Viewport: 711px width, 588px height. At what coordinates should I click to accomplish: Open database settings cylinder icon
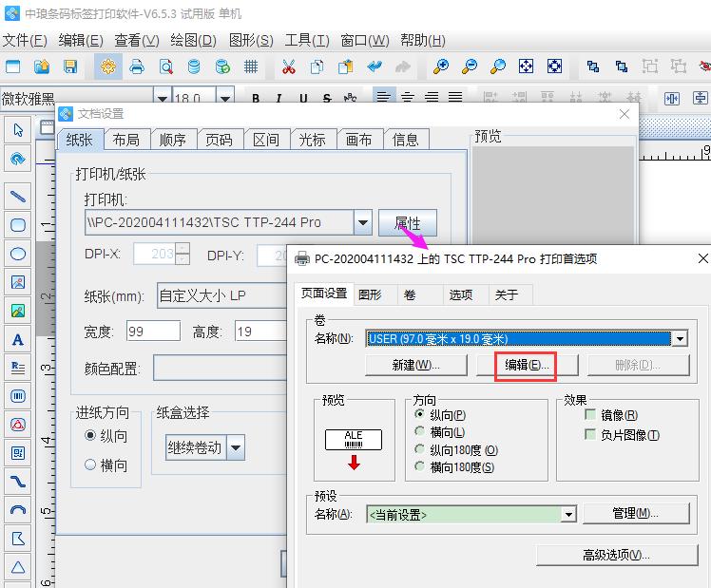click(x=194, y=66)
